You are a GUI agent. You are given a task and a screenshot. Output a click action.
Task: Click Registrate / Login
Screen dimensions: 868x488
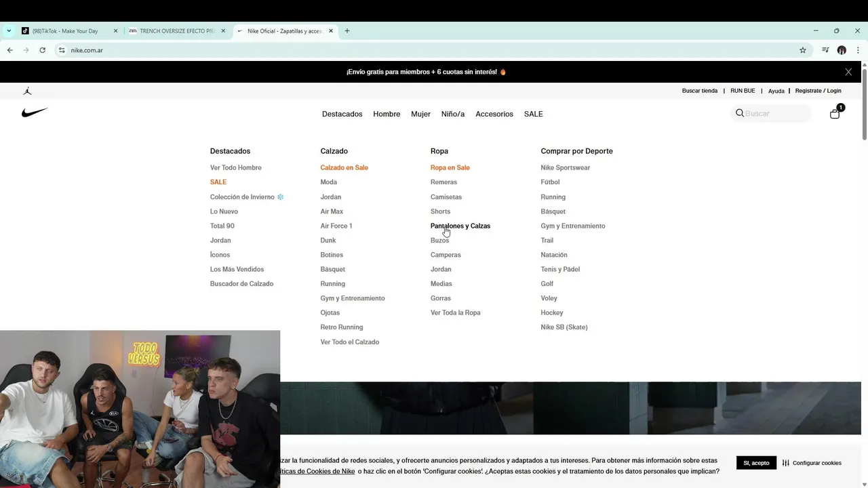tap(818, 91)
